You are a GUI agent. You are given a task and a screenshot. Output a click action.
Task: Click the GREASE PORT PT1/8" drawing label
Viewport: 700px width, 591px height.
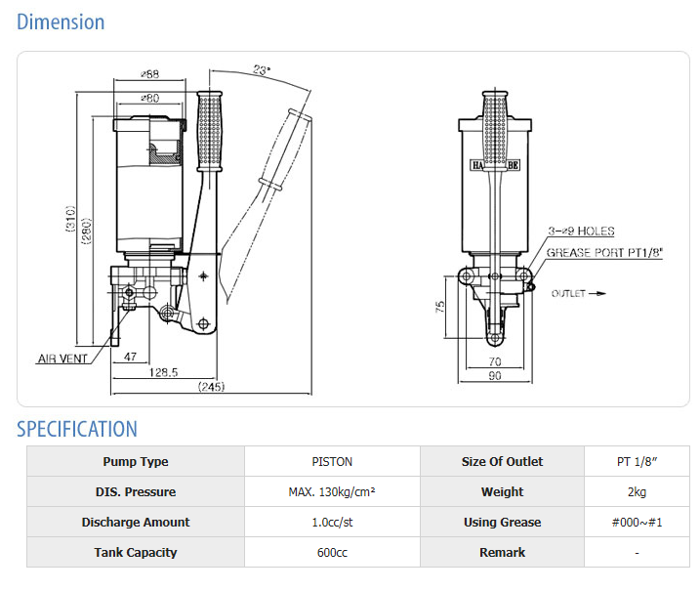point(604,252)
